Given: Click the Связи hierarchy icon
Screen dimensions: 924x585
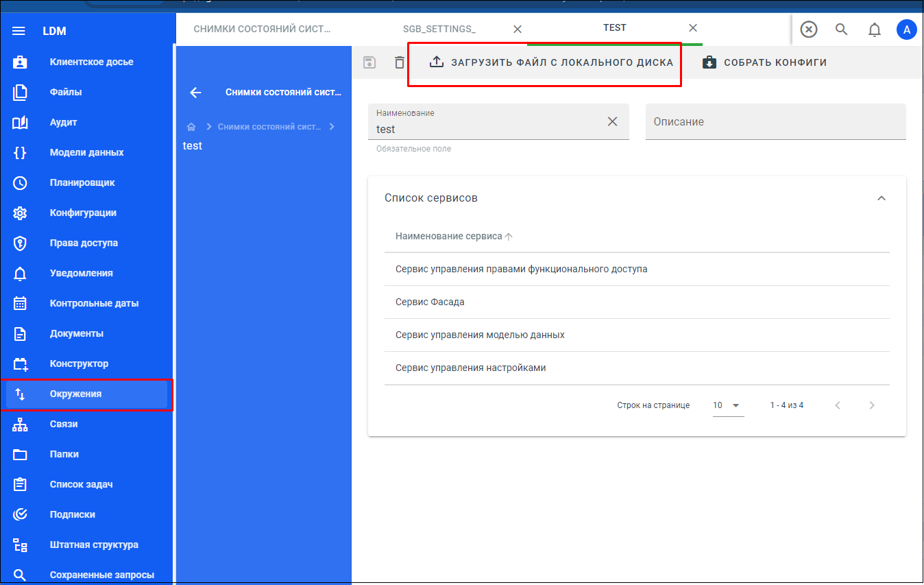Looking at the screenshot, I should pyautogui.click(x=20, y=424).
